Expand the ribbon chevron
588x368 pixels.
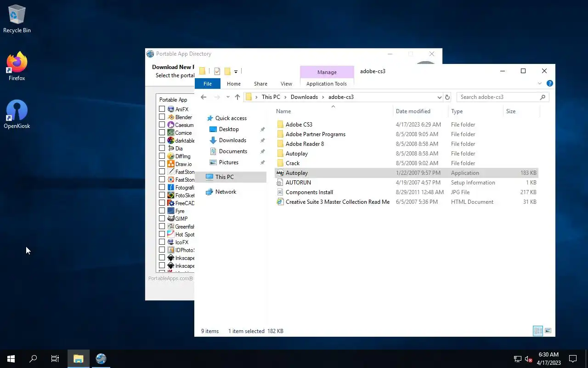[x=540, y=84]
